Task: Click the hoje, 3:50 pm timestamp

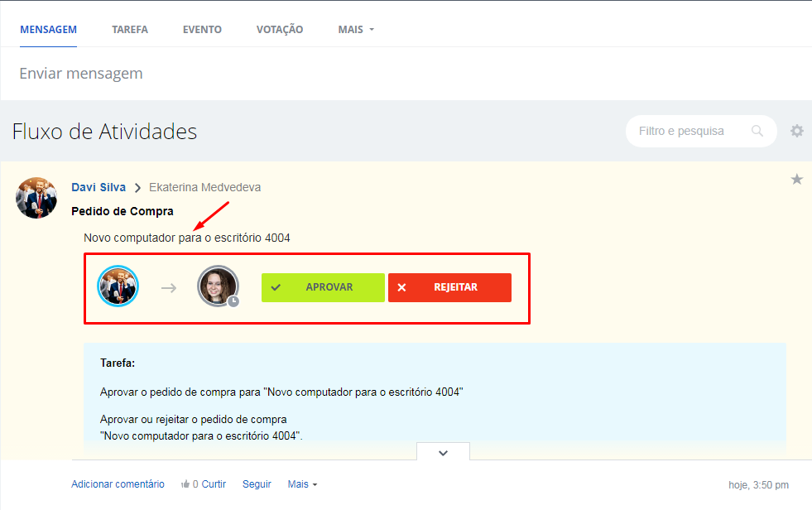Action: 759,485
